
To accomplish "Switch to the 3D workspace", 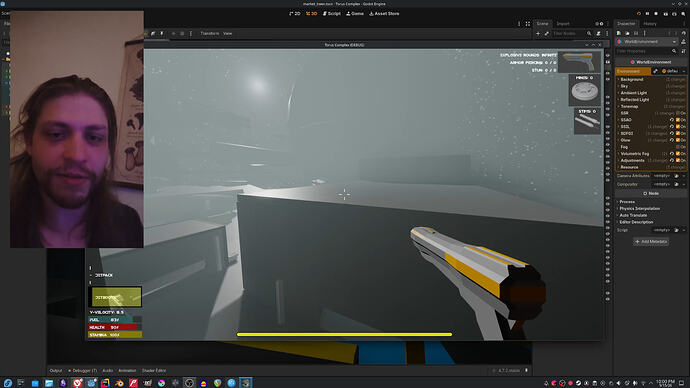I will coord(312,14).
